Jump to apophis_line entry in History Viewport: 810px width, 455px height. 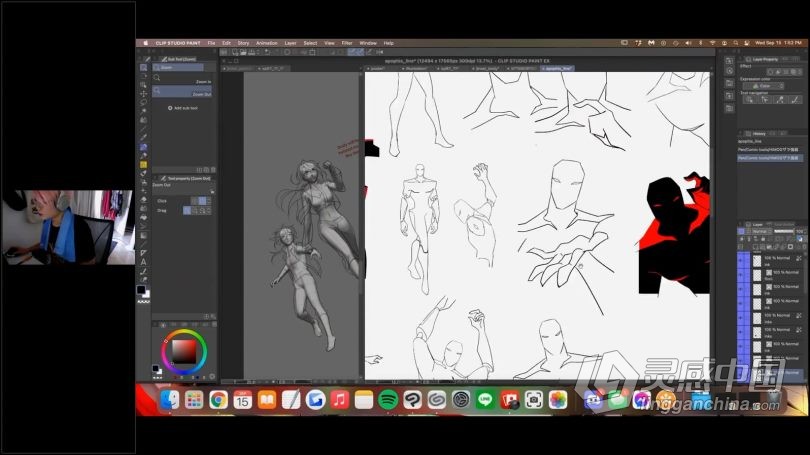(750, 142)
